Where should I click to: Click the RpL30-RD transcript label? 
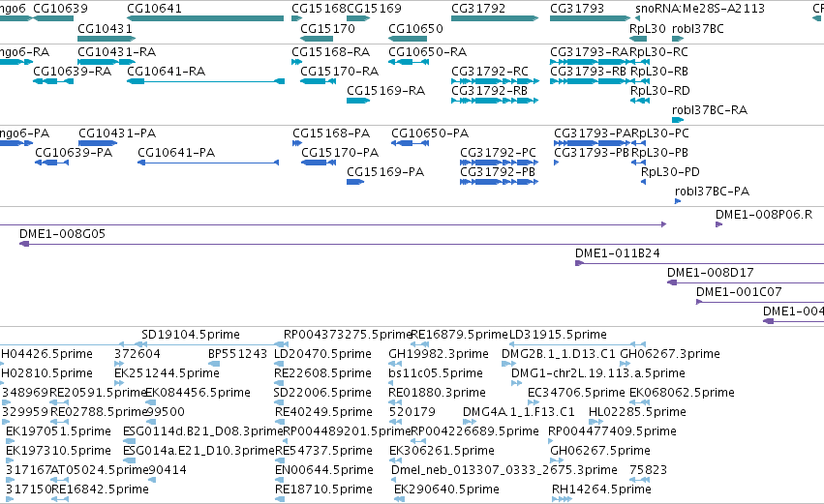pyautogui.click(x=659, y=91)
